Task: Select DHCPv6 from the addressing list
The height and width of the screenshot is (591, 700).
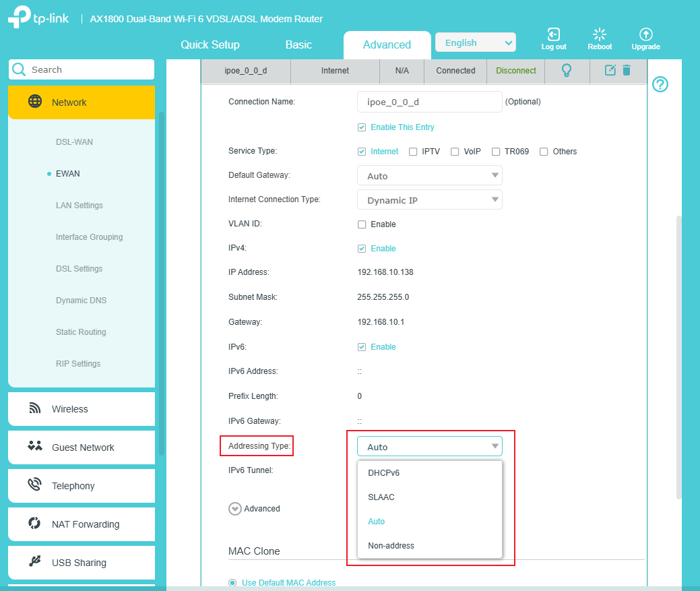Action: click(384, 473)
